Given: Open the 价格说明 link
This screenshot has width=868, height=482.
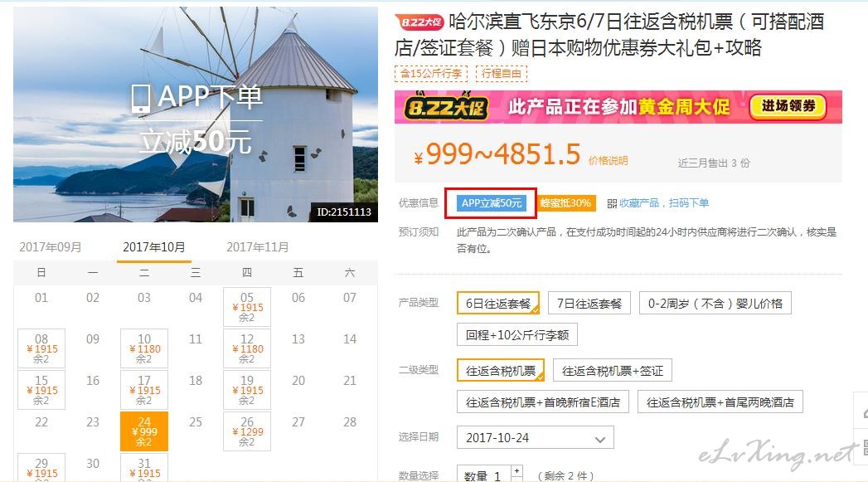Looking at the screenshot, I should tap(608, 161).
